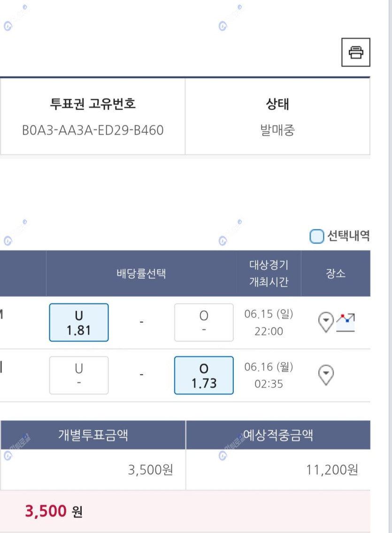Click ticket number B0A3-AA3A-ED29-B460
This screenshot has height=533, width=392.
click(x=93, y=130)
